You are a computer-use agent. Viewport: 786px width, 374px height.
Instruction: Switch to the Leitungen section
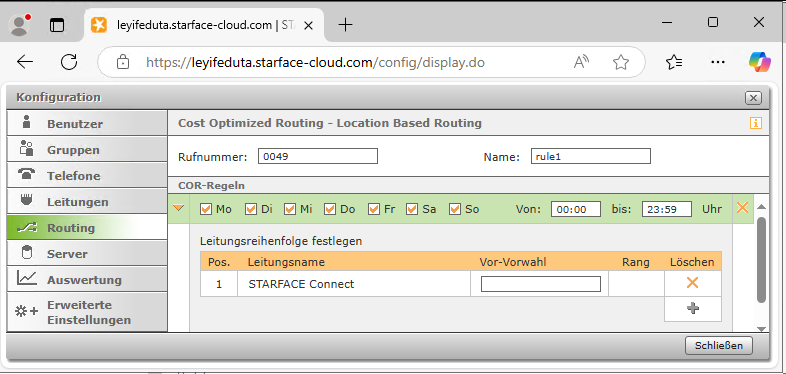coord(87,202)
